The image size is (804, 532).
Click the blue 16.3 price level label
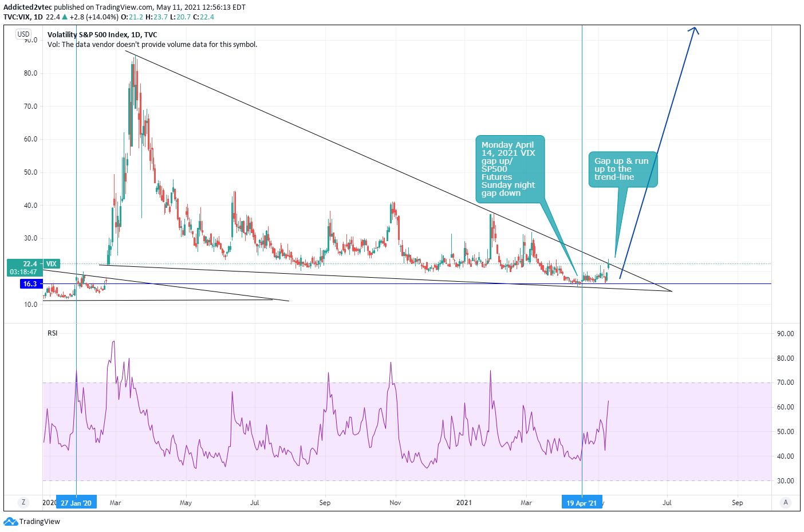(x=30, y=284)
